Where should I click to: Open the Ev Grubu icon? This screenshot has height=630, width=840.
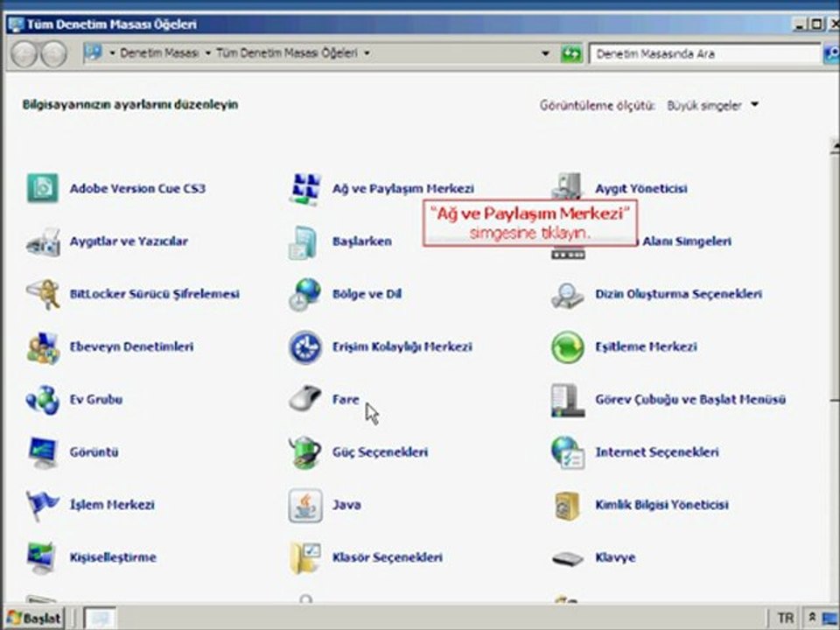point(43,400)
